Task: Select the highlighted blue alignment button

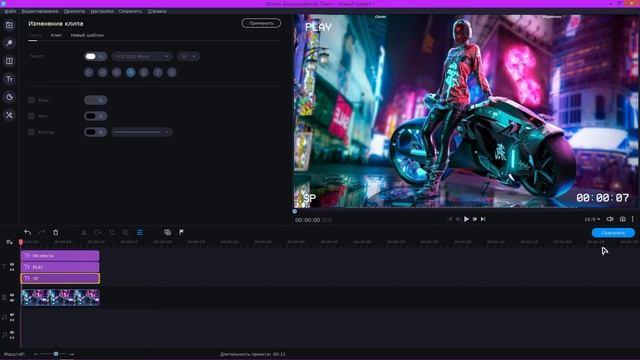Action: (x=130, y=72)
